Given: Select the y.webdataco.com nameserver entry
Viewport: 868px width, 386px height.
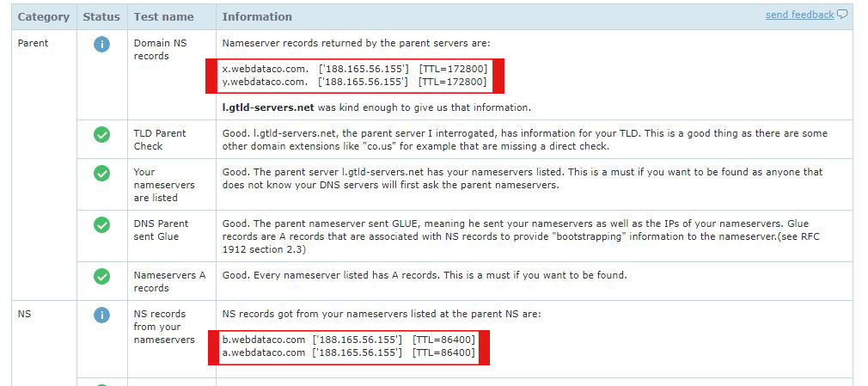Looking at the screenshot, I should 354,82.
